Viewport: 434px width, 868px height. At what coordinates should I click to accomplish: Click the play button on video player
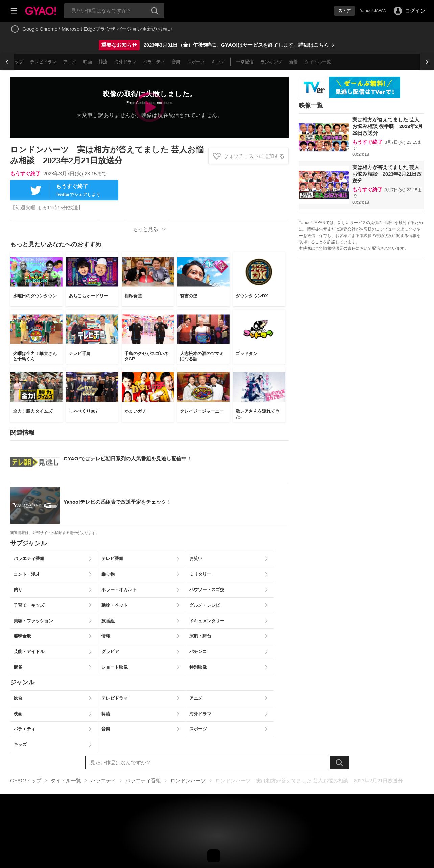pyautogui.click(x=149, y=107)
